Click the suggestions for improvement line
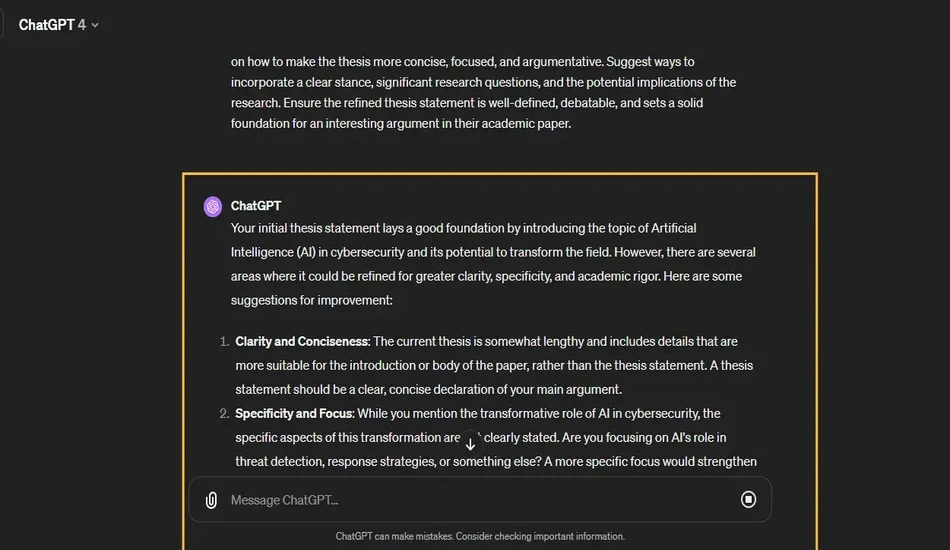Image resolution: width=950 pixels, height=550 pixels. click(x=311, y=300)
